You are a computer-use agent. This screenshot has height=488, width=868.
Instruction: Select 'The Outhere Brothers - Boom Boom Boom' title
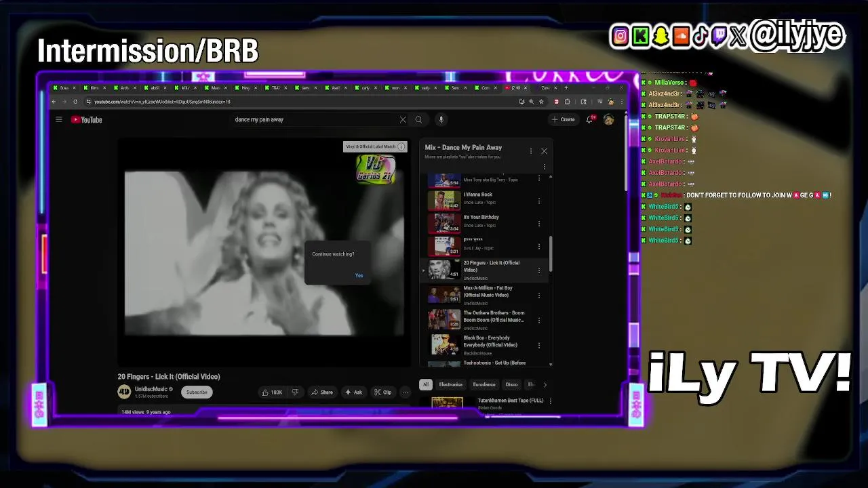coord(494,317)
